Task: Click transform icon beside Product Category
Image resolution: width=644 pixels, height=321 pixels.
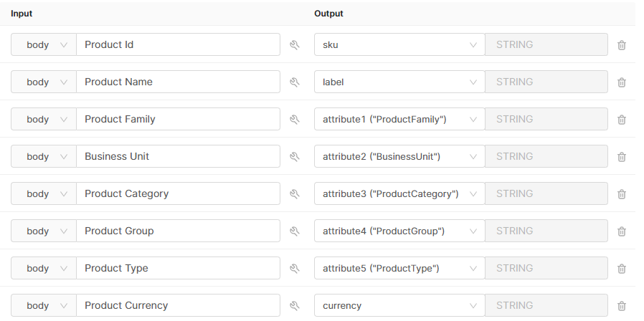Action: [294, 194]
